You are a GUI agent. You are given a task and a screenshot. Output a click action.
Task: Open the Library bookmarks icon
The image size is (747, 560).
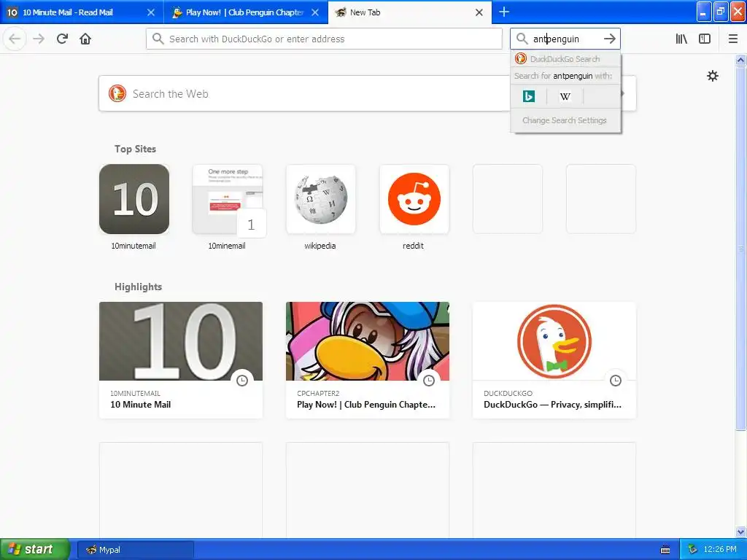(x=681, y=39)
